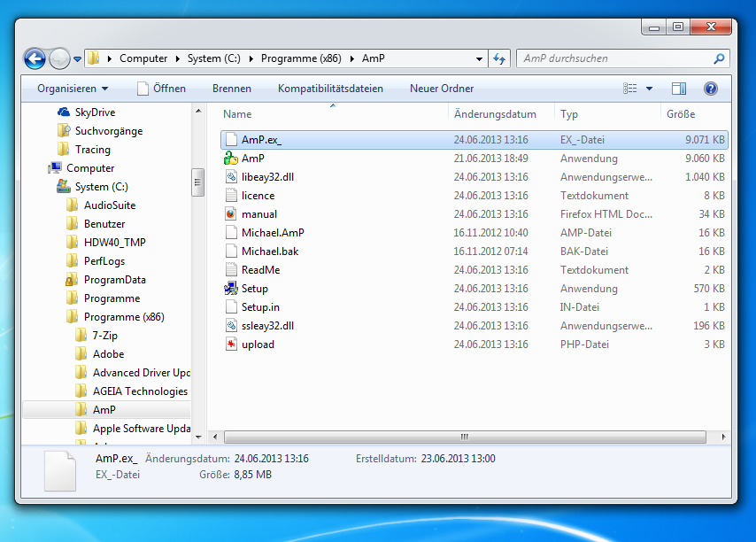Click the Setup.in file icon
Viewport: 756px width, 542px height.
click(x=231, y=307)
